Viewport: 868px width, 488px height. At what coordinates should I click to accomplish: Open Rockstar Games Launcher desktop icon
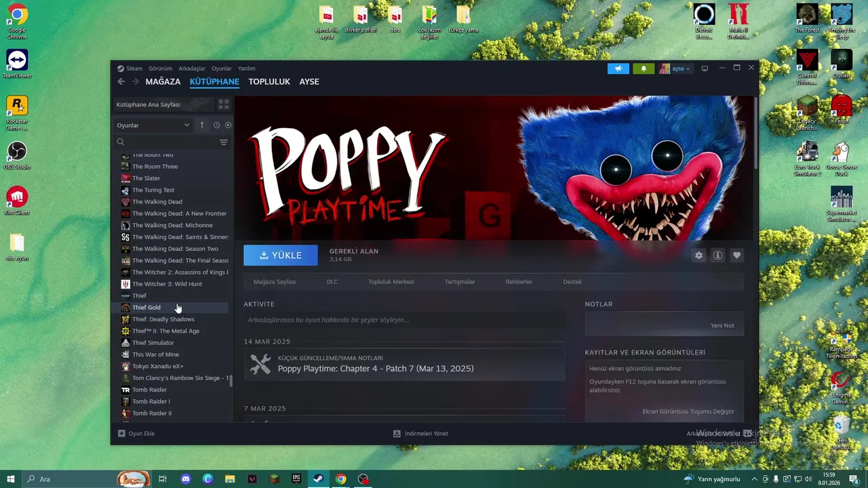point(17,113)
